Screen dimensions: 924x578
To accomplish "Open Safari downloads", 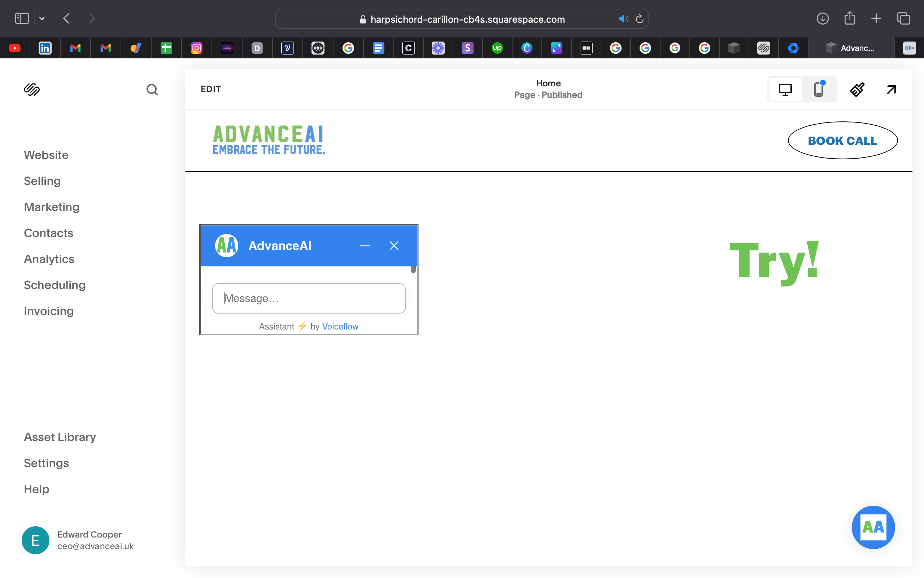I will click(823, 18).
